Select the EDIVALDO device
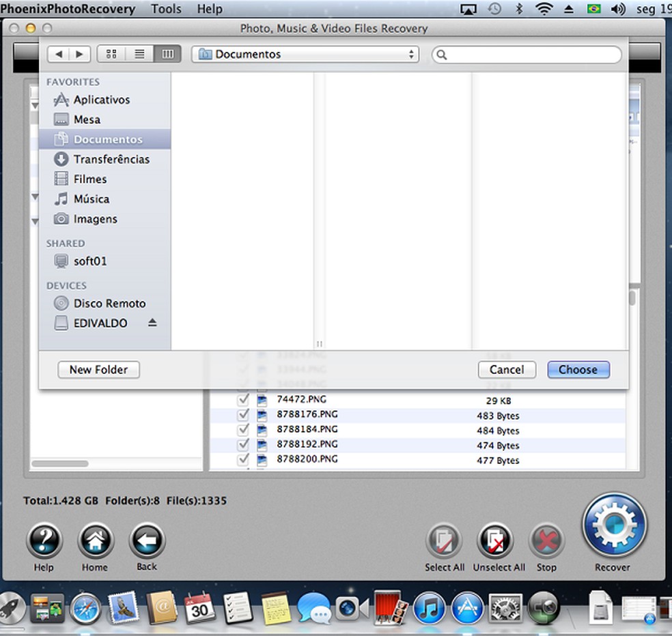672x636 pixels. [100, 323]
